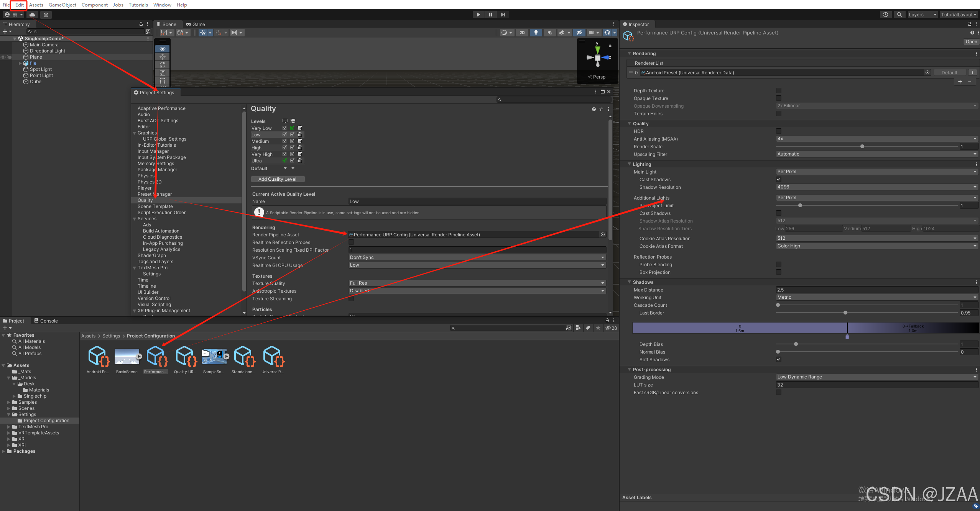Enable the HDR checkbox in the Inspector

pyautogui.click(x=778, y=131)
